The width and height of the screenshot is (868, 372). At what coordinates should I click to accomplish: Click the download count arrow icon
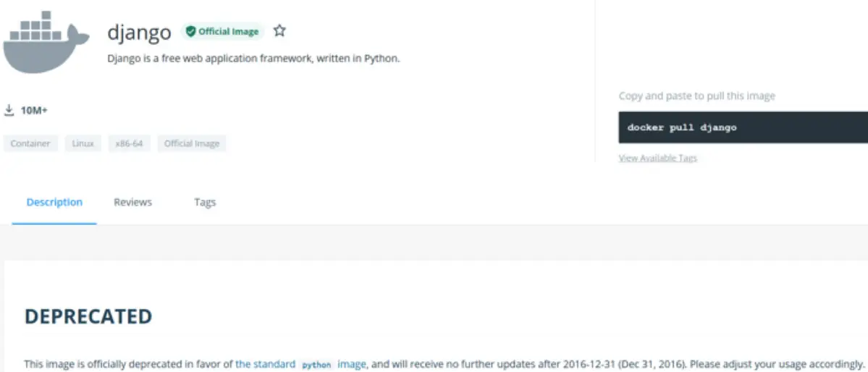(x=9, y=110)
